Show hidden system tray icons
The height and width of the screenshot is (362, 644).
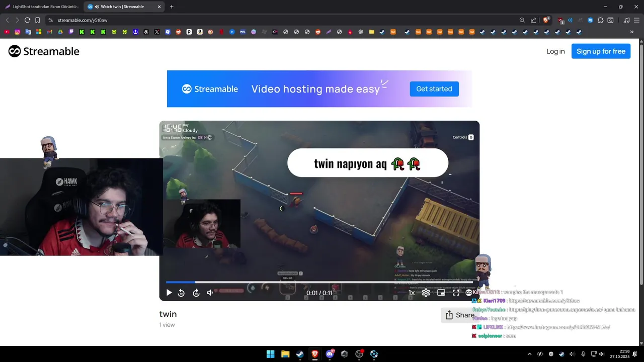click(x=529, y=354)
